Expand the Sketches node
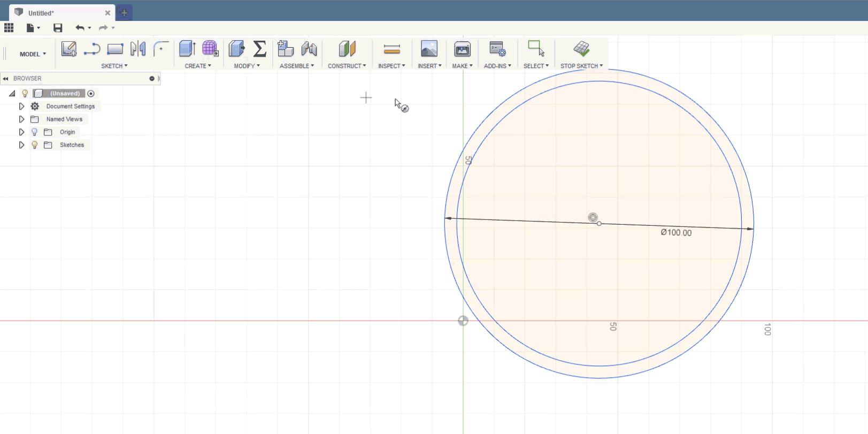 (x=21, y=145)
